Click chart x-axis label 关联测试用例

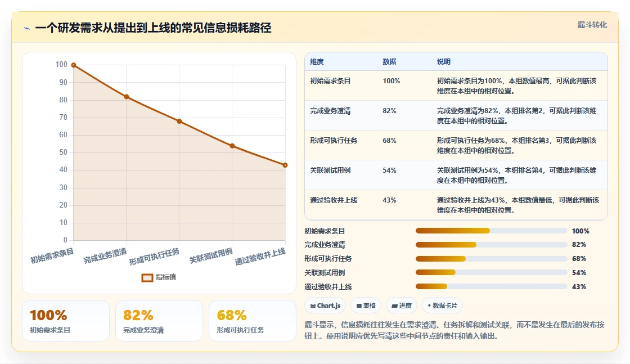tap(211, 256)
